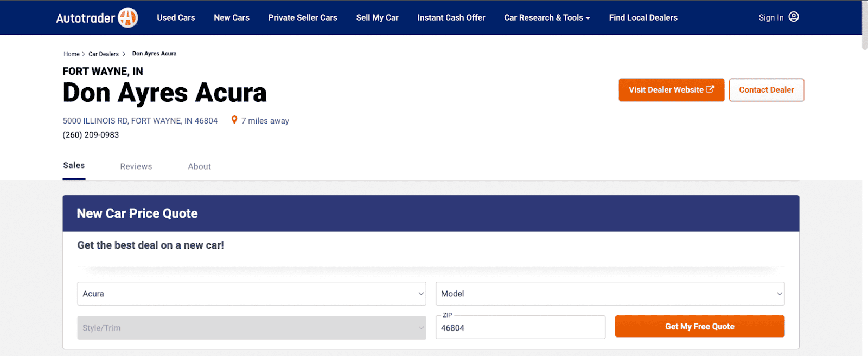Click the Contact Dealer button
This screenshot has width=868, height=356.
click(x=767, y=90)
